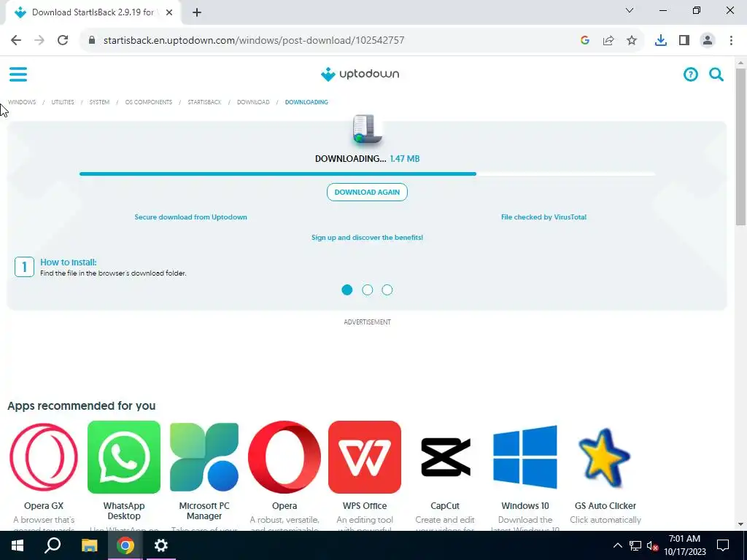This screenshot has height=560, width=747.
Task: Expand the tab search chevron
Action: coord(630,10)
